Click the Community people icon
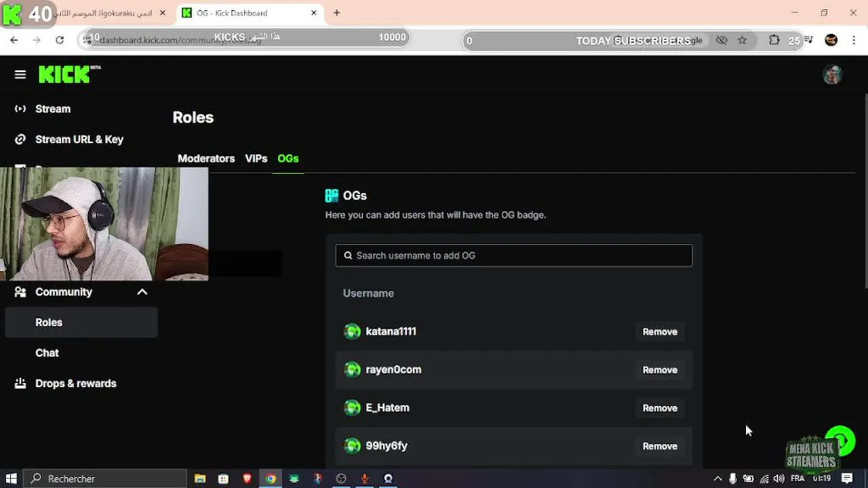The height and width of the screenshot is (488, 868). (20, 291)
